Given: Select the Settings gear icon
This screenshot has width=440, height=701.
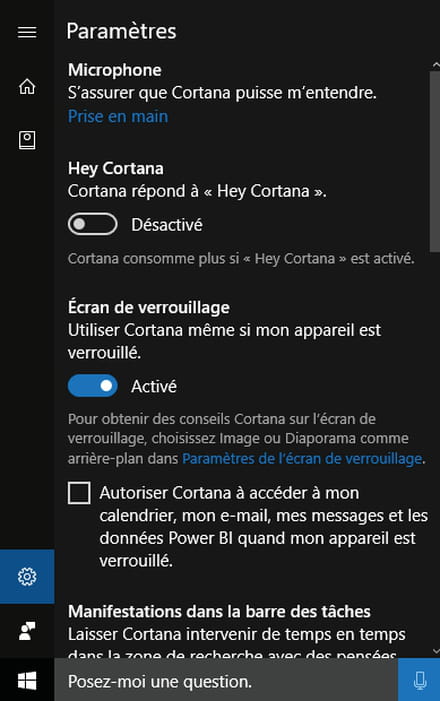Looking at the screenshot, I should pyautogui.click(x=27, y=576).
